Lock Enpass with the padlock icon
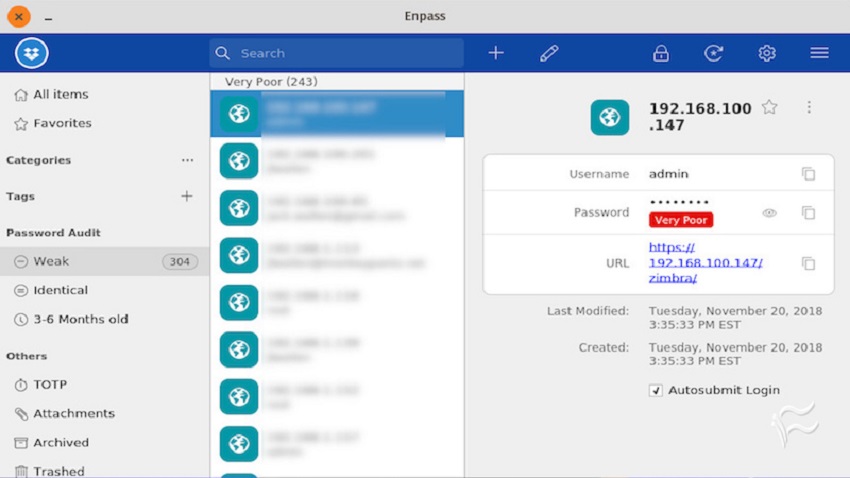The width and height of the screenshot is (850, 478). (660, 53)
